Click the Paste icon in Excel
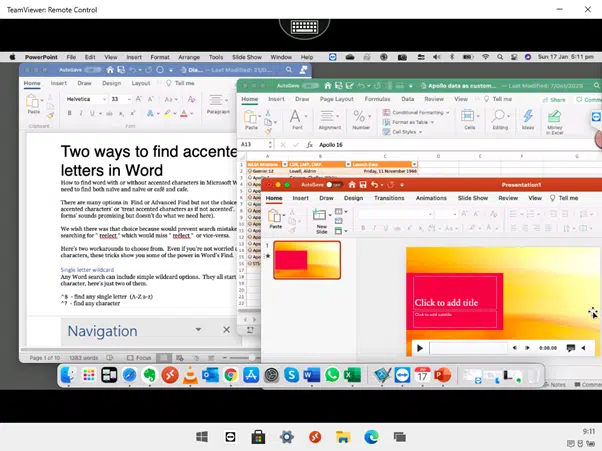The width and height of the screenshot is (602, 451). tap(251, 119)
